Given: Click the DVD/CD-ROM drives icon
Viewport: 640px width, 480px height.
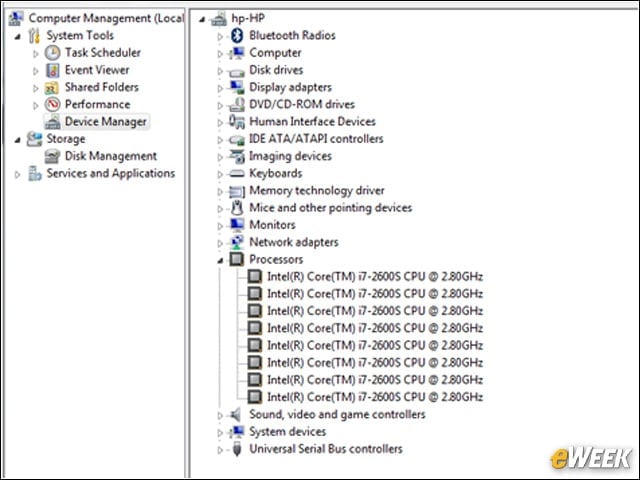Looking at the screenshot, I should click(237, 104).
